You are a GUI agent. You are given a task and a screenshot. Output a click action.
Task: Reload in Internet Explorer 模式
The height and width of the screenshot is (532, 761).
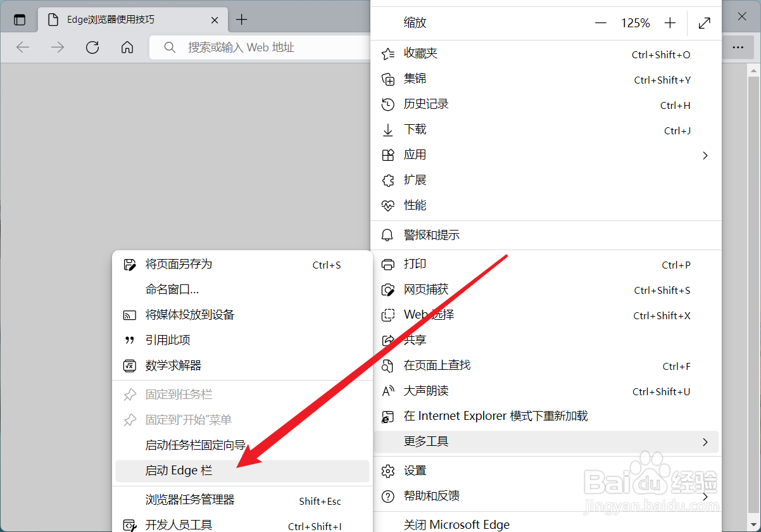[546, 416]
